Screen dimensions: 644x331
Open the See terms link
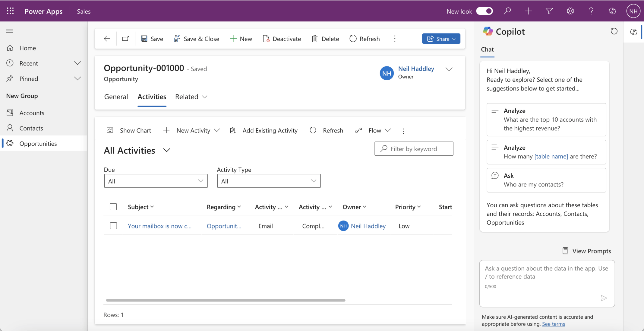pos(553,324)
